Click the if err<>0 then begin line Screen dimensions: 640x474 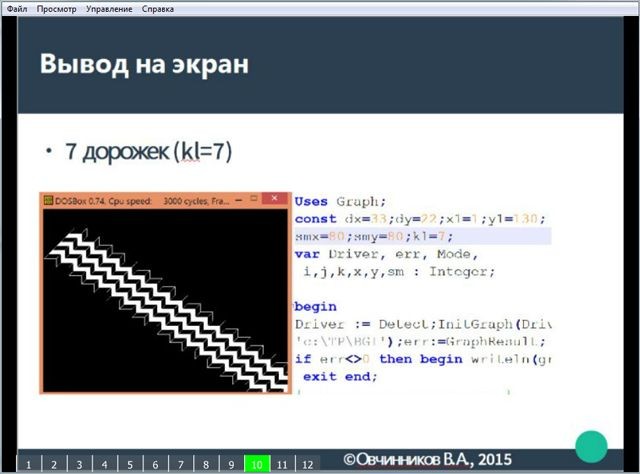(x=423, y=359)
